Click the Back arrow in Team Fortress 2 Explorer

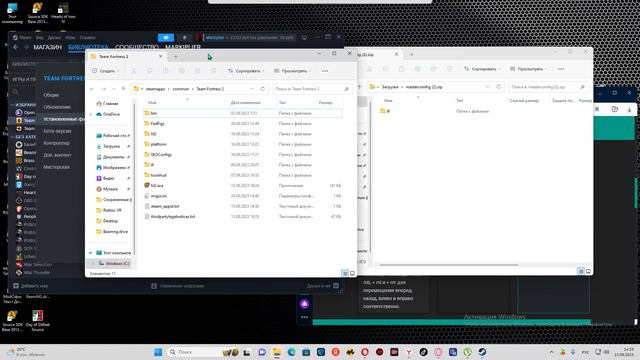[92, 89]
